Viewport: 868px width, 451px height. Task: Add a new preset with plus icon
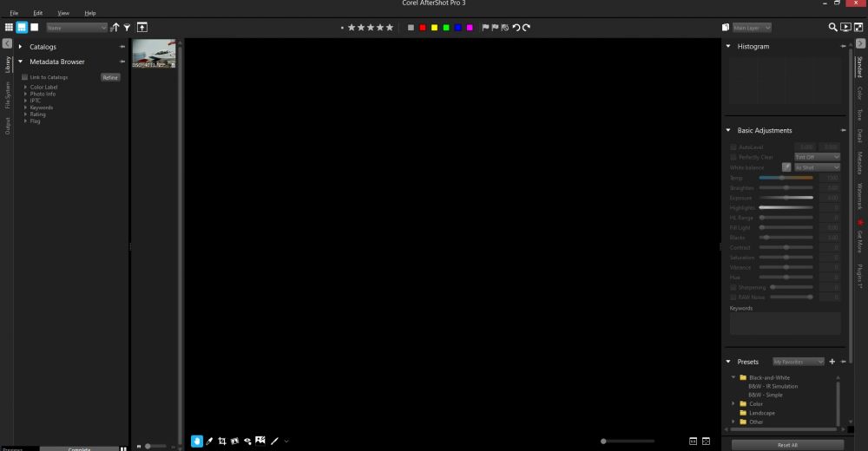click(x=832, y=362)
